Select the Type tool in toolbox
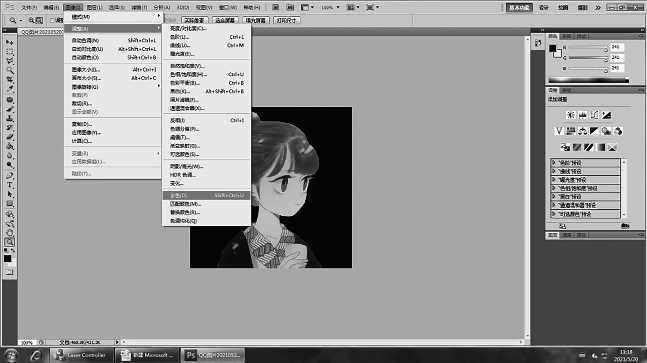This screenshot has height=363, width=647. coord(9,185)
